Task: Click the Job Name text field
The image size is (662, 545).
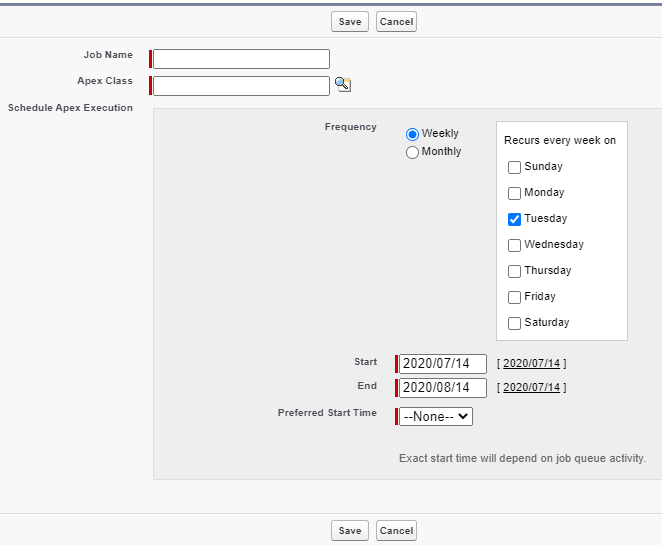Action: tap(241, 59)
